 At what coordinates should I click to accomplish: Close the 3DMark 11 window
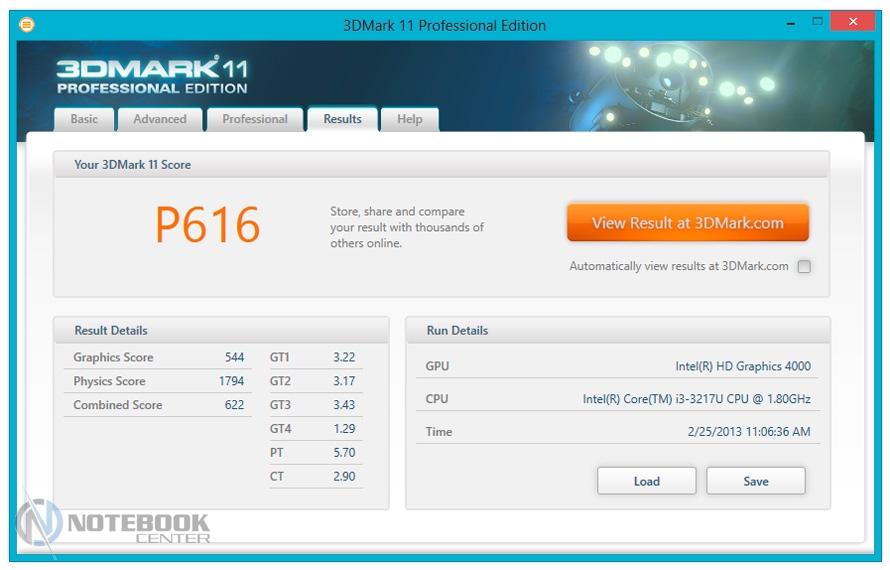(x=853, y=22)
